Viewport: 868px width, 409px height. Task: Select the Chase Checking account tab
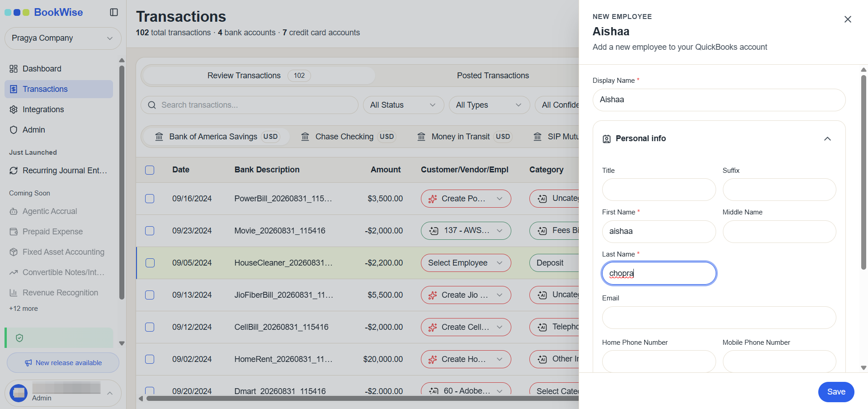(x=349, y=137)
